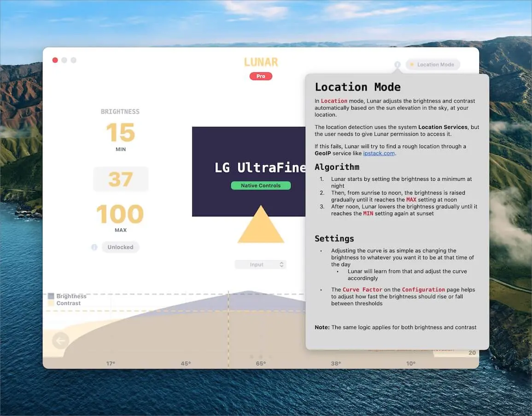Click the back arrow button
This screenshot has height=416, width=532.
coord(61,341)
